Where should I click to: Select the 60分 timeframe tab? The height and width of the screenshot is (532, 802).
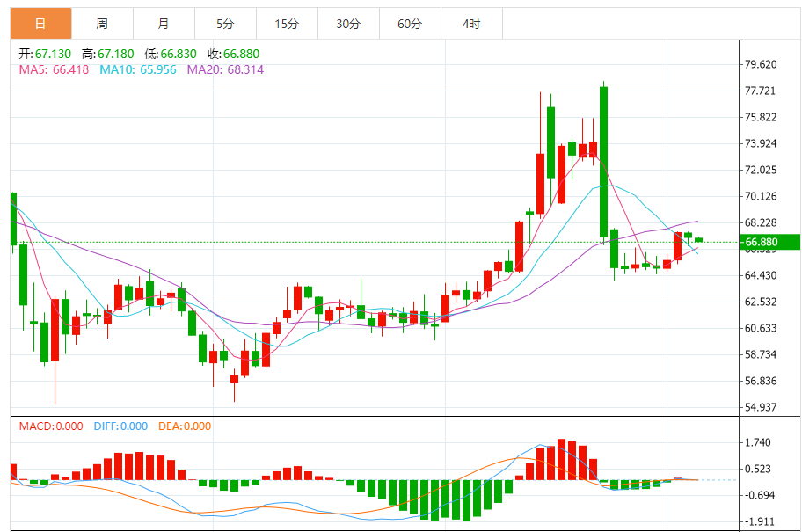pos(410,24)
